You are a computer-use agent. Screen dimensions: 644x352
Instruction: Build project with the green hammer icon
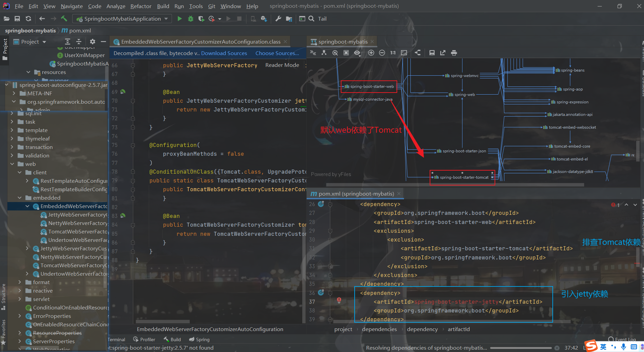click(64, 19)
